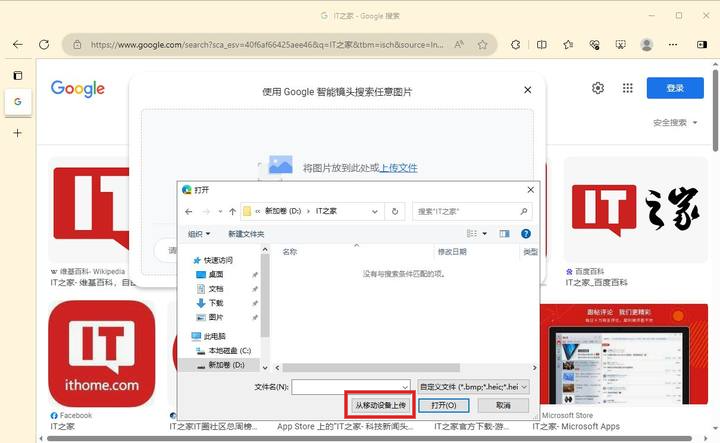This screenshot has width=720, height=443.
Task: Select 新加卷 (D:) in the navigation tree
Action: click(226, 365)
